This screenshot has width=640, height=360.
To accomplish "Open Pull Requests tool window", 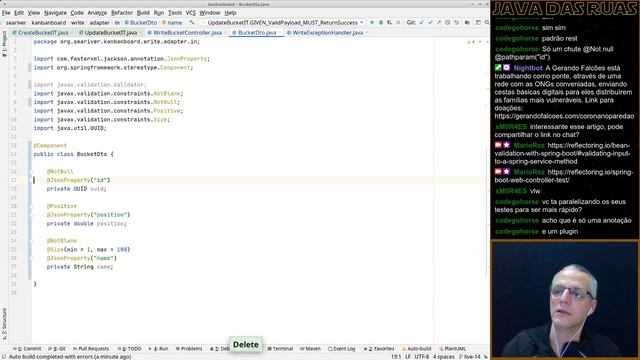I will [91, 349].
